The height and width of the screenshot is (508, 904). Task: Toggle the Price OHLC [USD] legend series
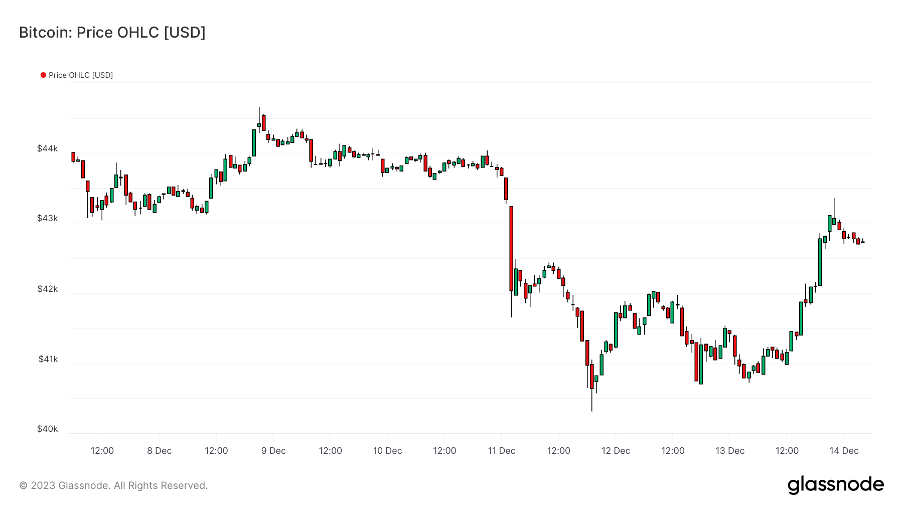pyautogui.click(x=80, y=75)
